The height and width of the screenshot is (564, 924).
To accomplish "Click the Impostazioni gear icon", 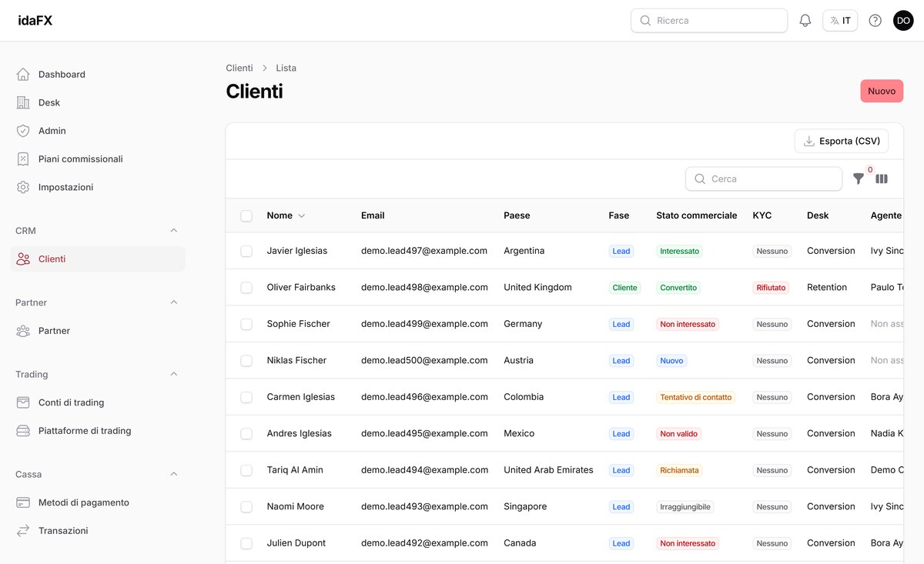I will click(23, 187).
